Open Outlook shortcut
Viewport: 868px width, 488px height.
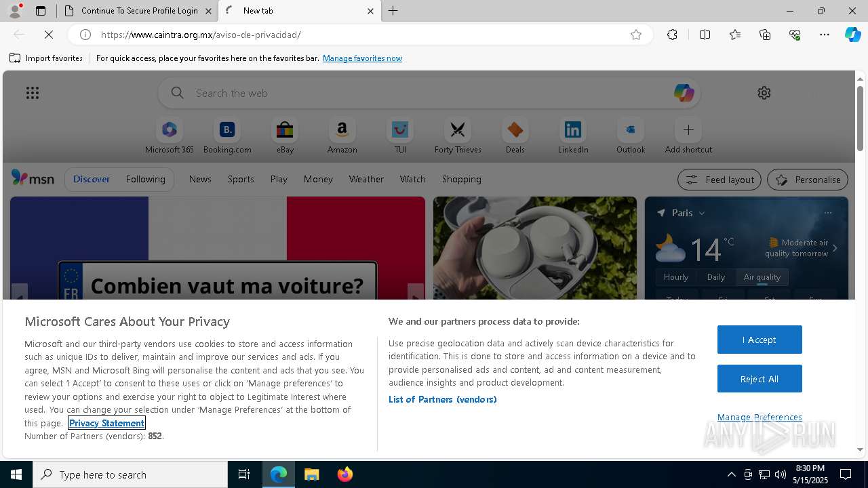click(631, 136)
